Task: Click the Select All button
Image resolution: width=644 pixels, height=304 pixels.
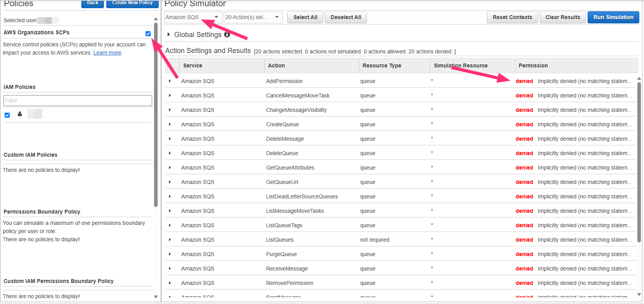Action: [x=305, y=17]
